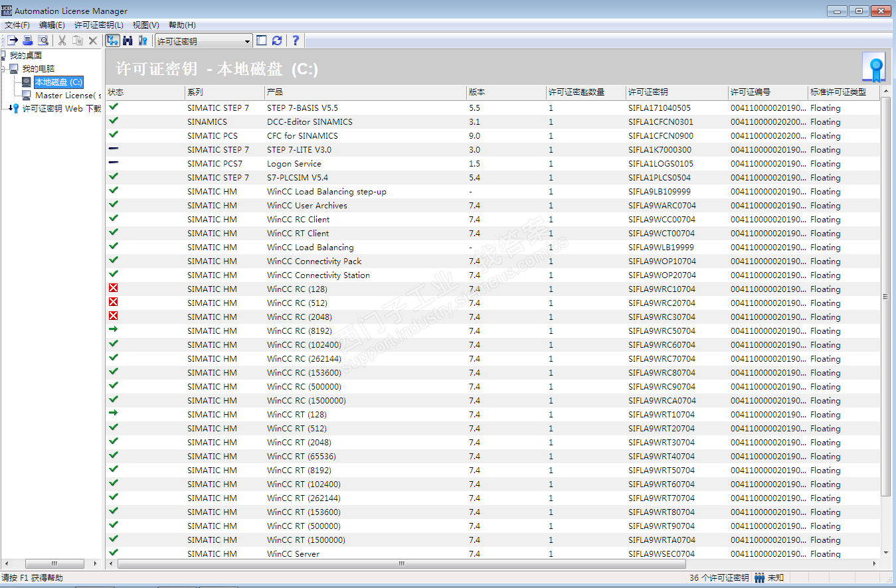Open the 文件(F) menu

tap(17, 25)
